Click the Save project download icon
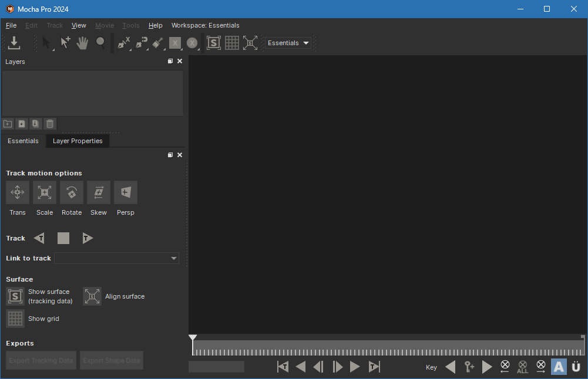Viewport: 588px width, 379px height. 14,43
